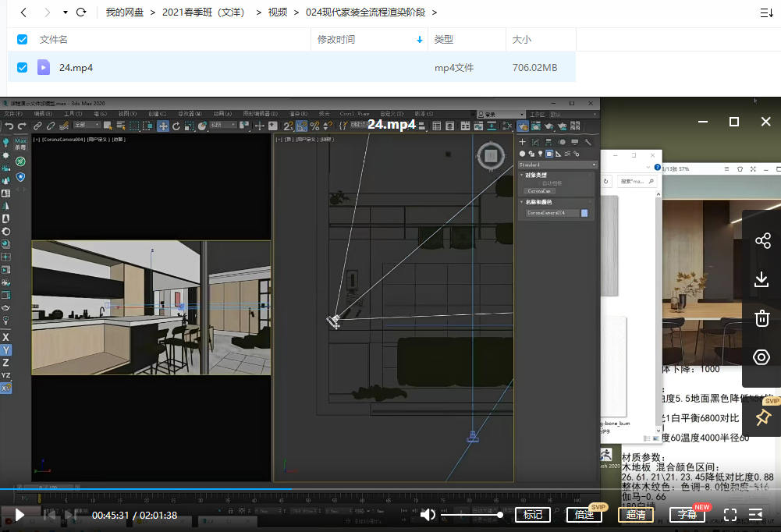The height and width of the screenshot is (532, 781).
Task: Refresh the file list
Action: pyautogui.click(x=81, y=12)
